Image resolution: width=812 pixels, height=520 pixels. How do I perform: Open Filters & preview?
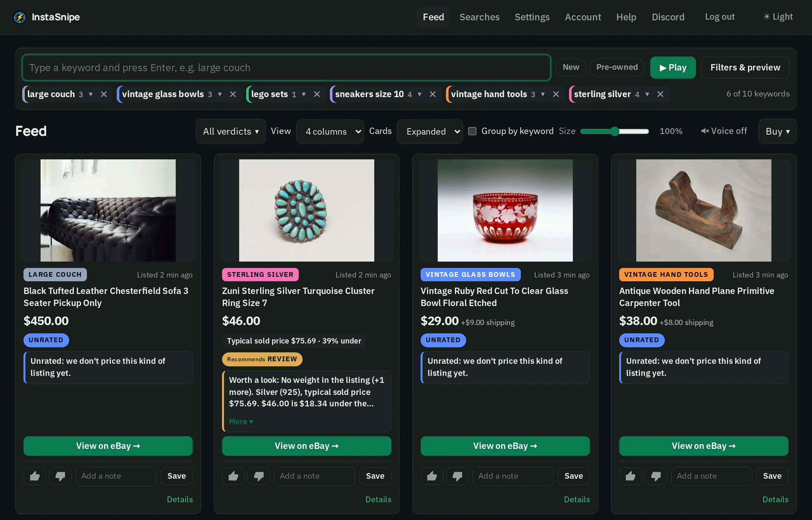(x=745, y=68)
